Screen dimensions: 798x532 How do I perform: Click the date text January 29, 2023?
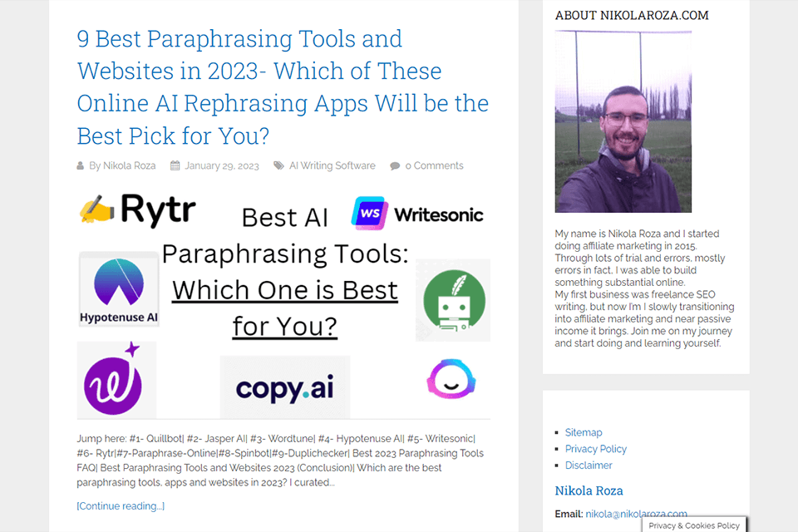click(221, 165)
